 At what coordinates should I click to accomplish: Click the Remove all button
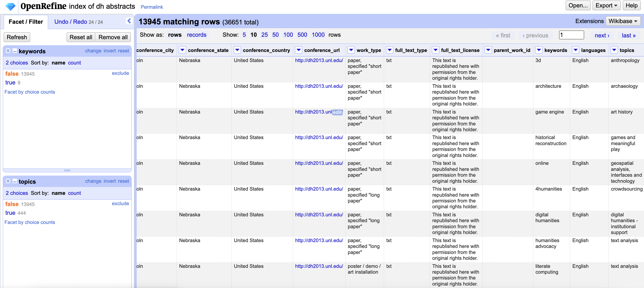(113, 37)
